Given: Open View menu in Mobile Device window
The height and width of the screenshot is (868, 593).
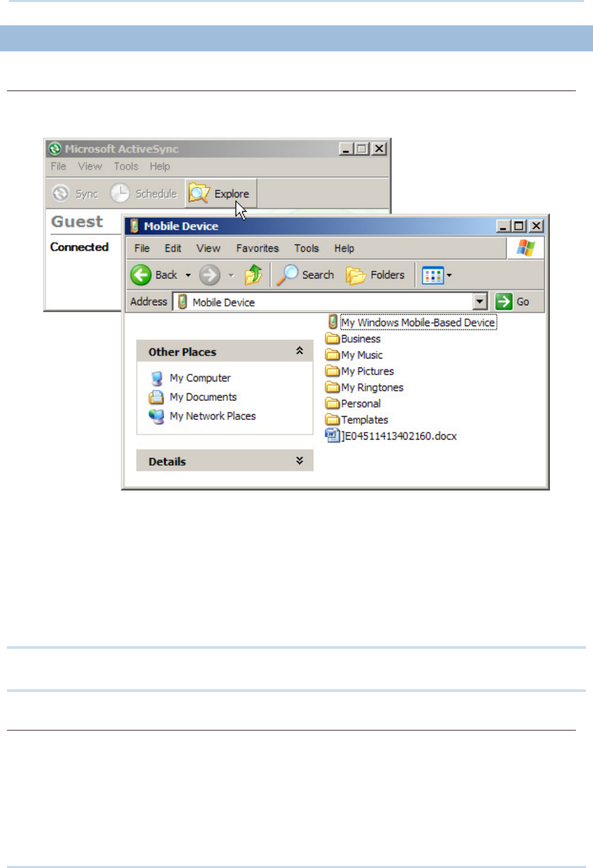Looking at the screenshot, I should pos(208,248).
